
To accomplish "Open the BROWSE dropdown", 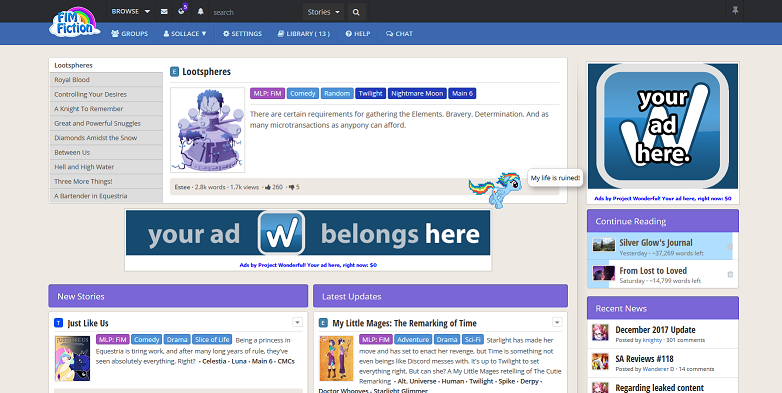I will (x=131, y=11).
